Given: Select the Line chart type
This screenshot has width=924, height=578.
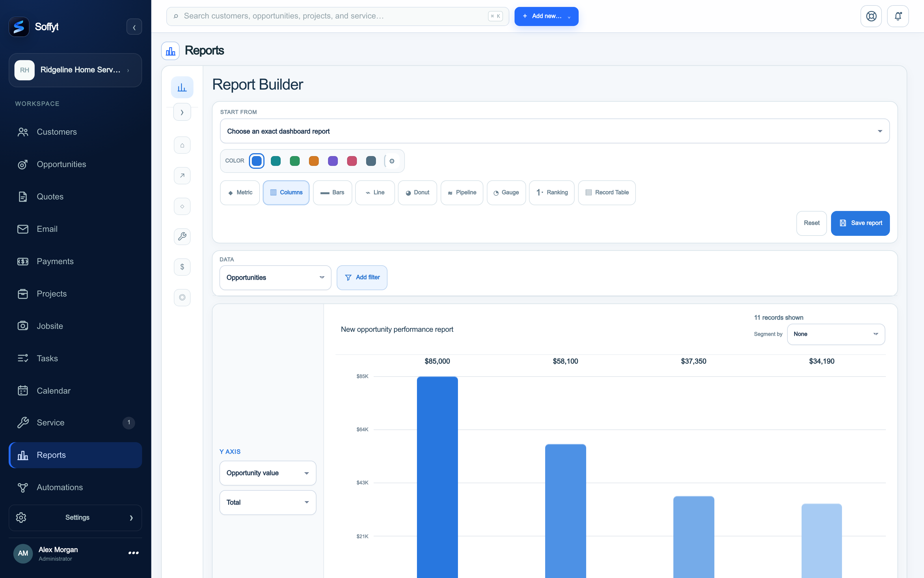Looking at the screenshot, I should tap(375, 193).
